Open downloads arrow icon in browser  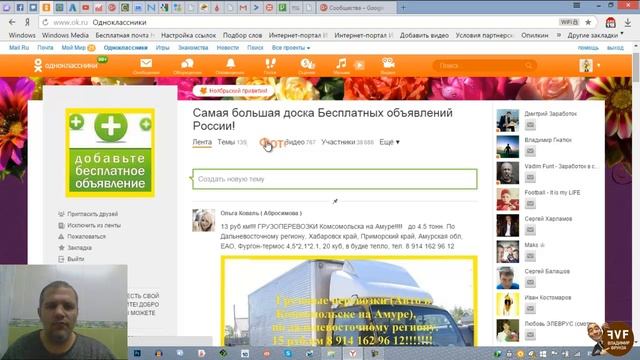(628, 22)
